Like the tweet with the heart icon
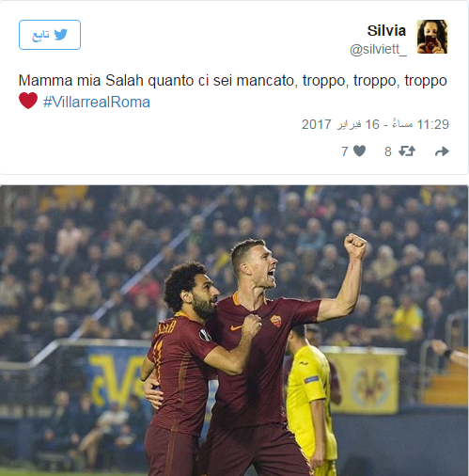The height and width of the screenshot is (476, 469). tap(359, 151)
